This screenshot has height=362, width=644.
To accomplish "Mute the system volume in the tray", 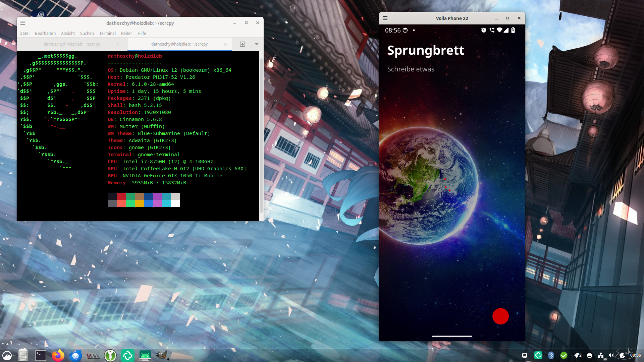I will coord(611,356).
